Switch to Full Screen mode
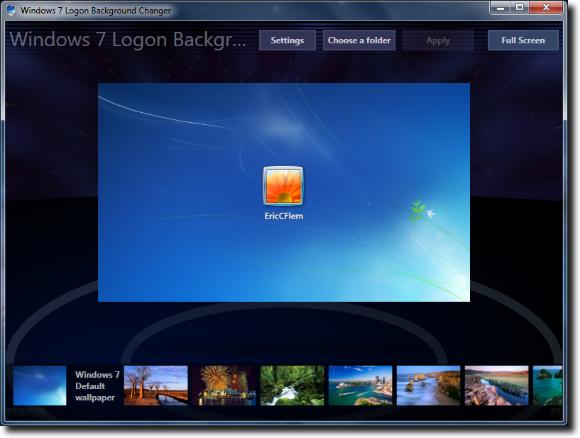The width and height of the screenshot is (580, 438). [x=523, y=40]
